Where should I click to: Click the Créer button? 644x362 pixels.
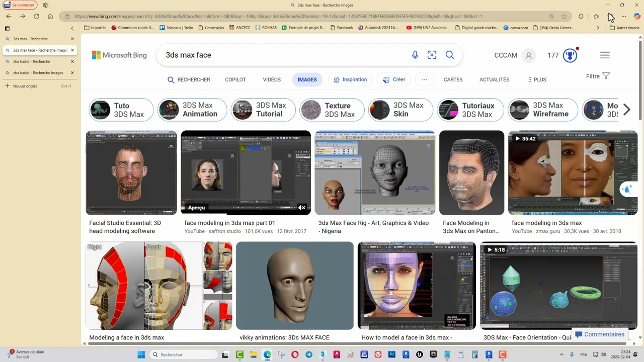[394, 79]
